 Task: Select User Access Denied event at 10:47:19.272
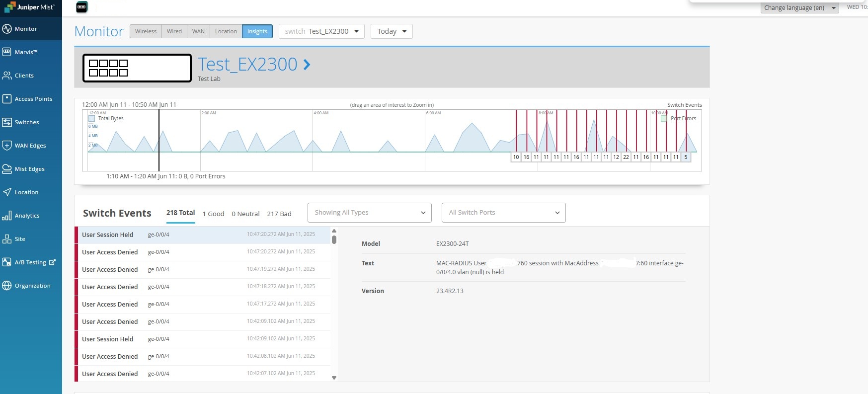[x=203, y=270]
